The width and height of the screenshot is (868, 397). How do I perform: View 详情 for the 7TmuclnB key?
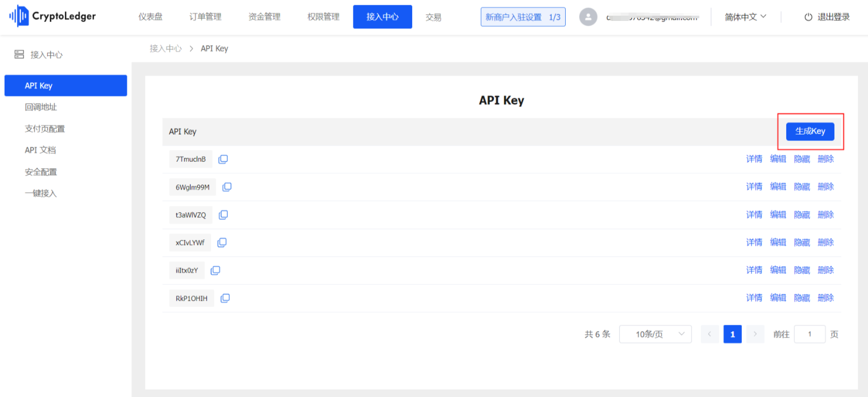click(x=754, y=159)
